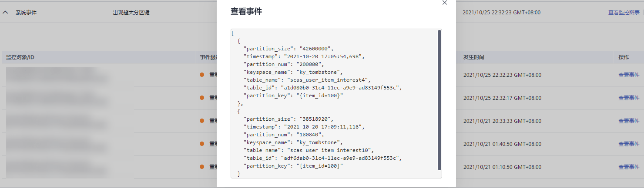Collapse the 系统事件 row chevron
The width and height of the screenshot is (644, 188).
tap(5, 13)
